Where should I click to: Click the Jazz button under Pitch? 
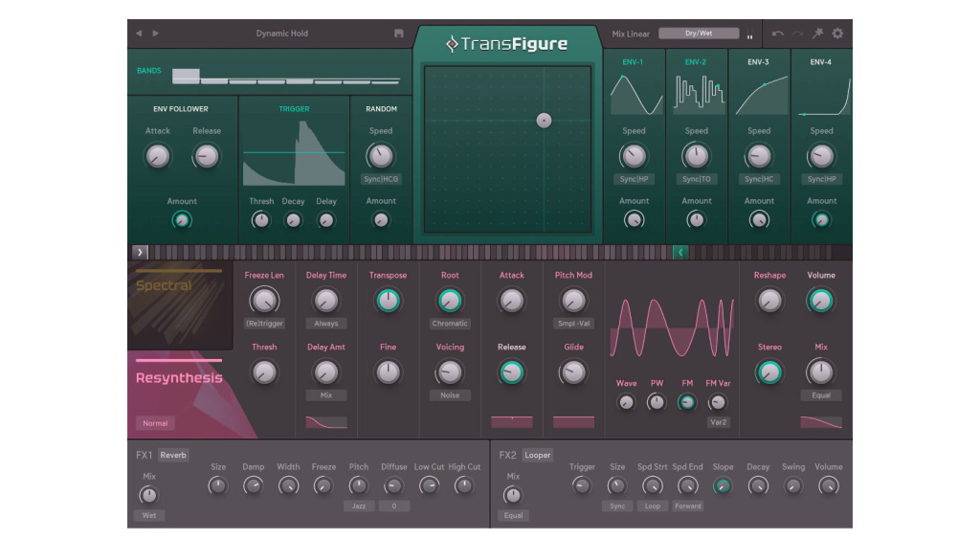click(x=359, y=506)
